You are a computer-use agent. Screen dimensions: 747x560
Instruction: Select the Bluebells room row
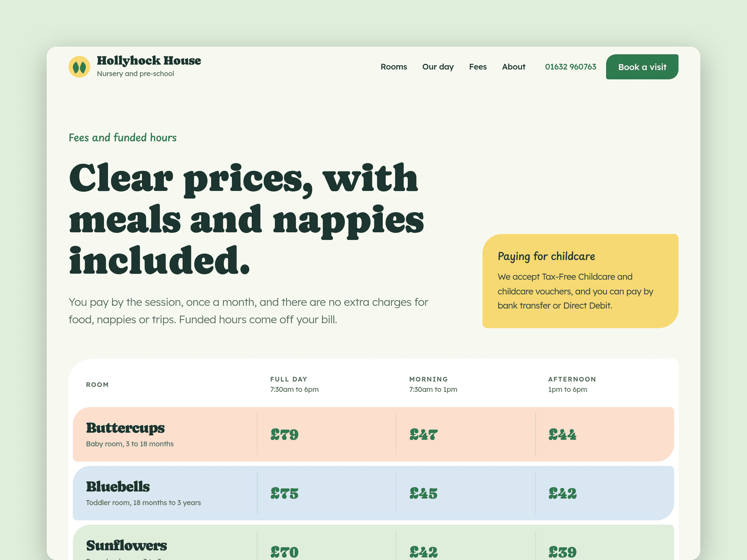(x=373, y=493)
